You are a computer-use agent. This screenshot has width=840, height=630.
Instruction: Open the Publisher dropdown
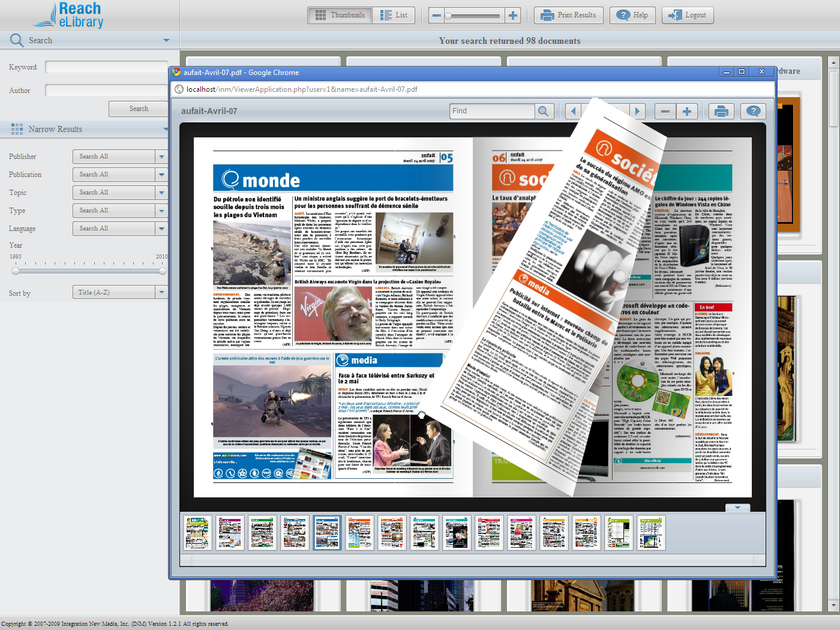click(161, 157)
